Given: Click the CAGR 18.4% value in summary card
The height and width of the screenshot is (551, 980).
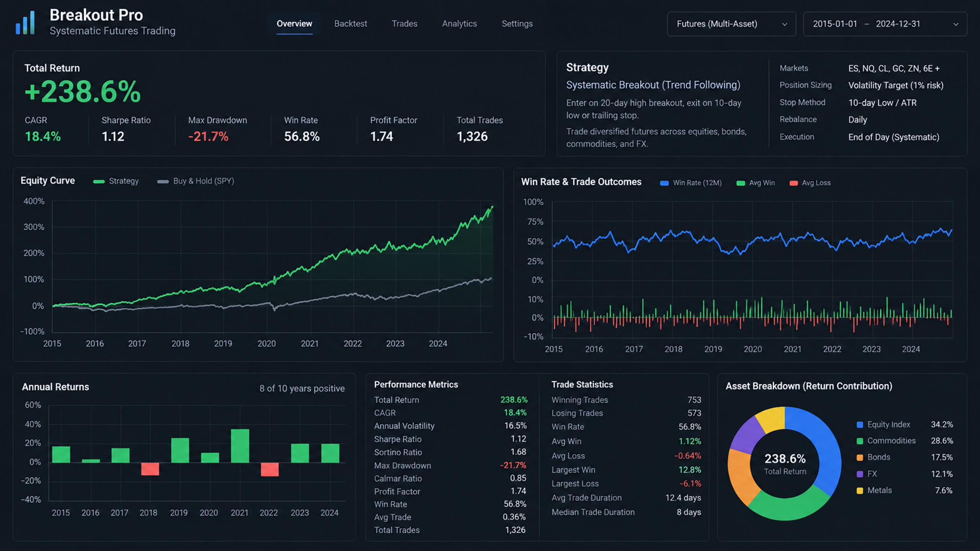Looking at the screenshot, I should click(x=42, y=137).
